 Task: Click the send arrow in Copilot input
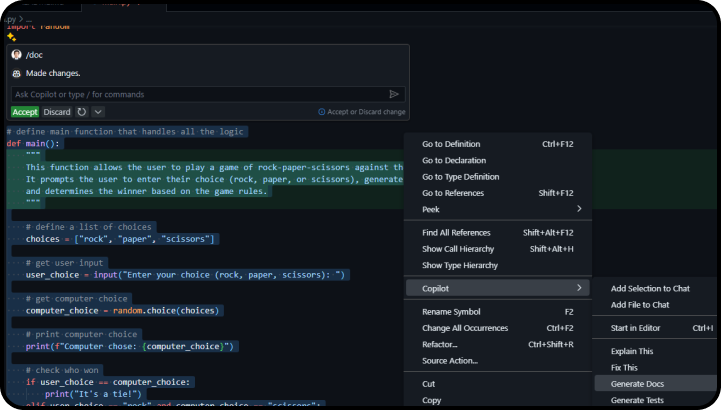point(394,94)
